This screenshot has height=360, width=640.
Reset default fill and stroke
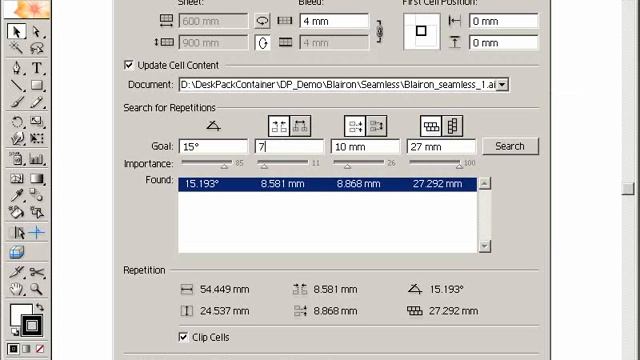pos(14,331)
